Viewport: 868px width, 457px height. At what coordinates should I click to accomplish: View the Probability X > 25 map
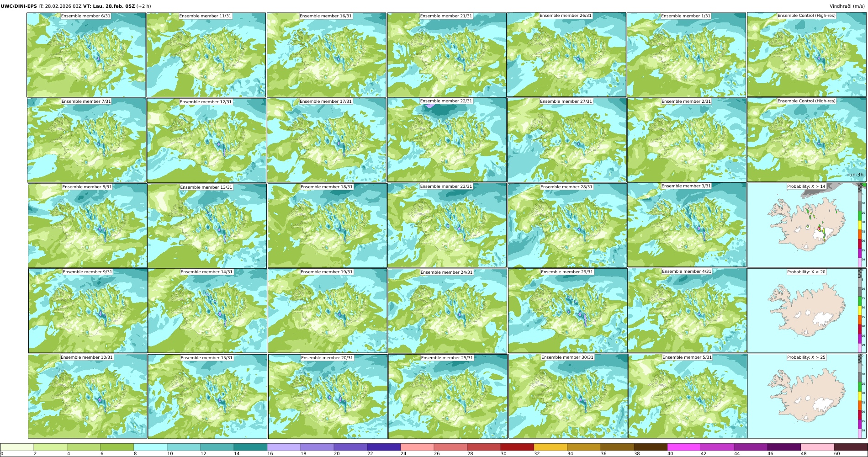pos(807,396)
